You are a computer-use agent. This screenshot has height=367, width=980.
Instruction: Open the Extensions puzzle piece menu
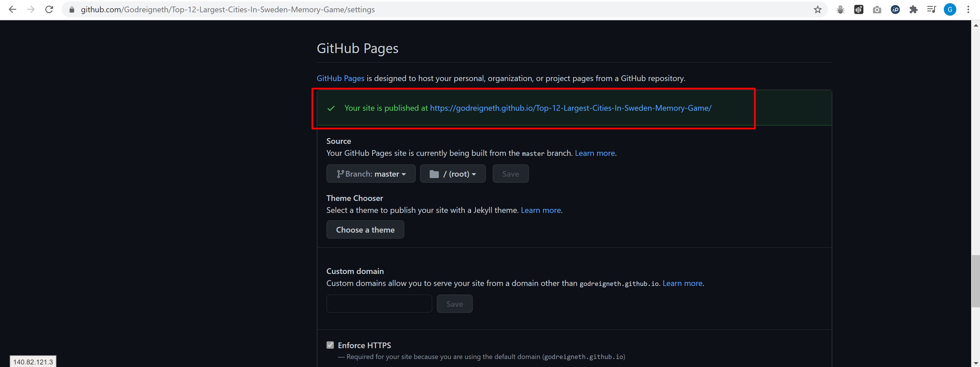point(914,9)
